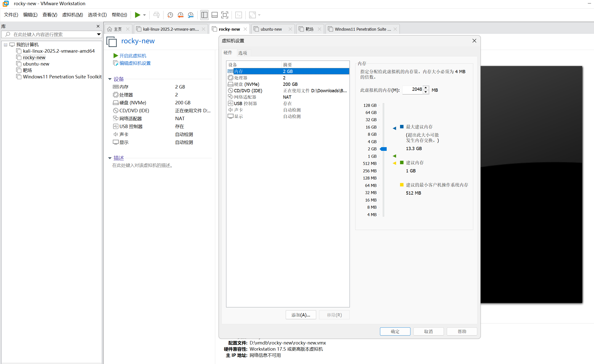Select 声卡 row in device list
Screen dimensions: 594x364
pyautogui.click(x=288, y=110)
